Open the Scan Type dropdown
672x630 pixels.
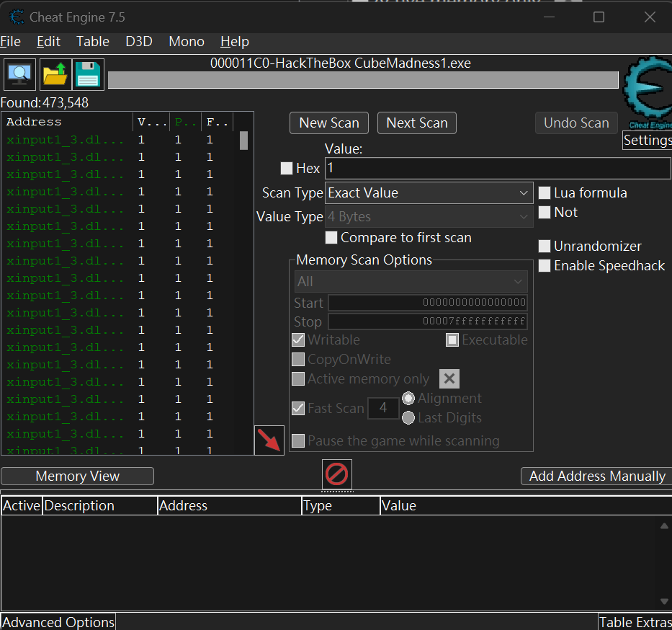(x=429, y=193)
